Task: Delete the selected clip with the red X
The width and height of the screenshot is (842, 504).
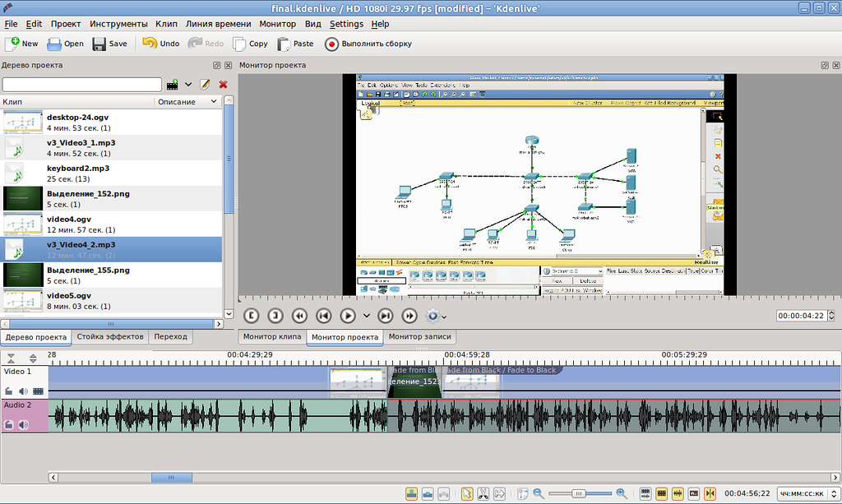Action: [224, 84]
